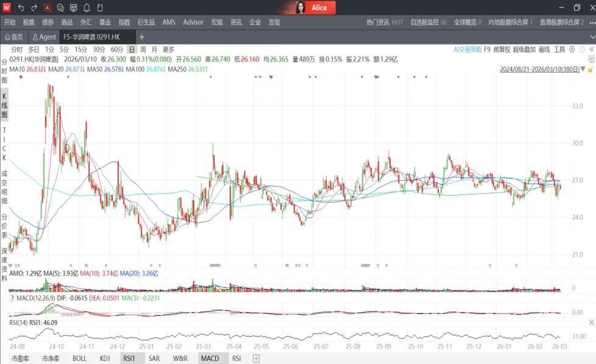Click the 前复权 button
Viewport: 596px width, 364px height.
point(502,49)
